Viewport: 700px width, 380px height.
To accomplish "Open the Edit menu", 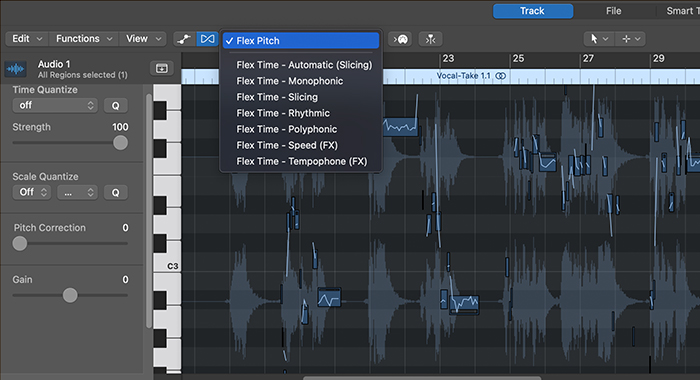I will click(27, 39).
